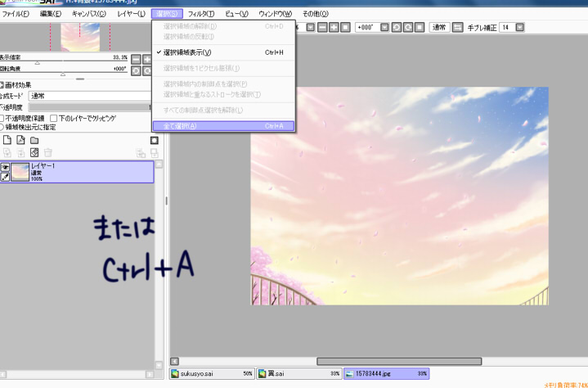Click the edit pen icon on レイヤー1
588x388 pixels.
[x=5, y=177]
